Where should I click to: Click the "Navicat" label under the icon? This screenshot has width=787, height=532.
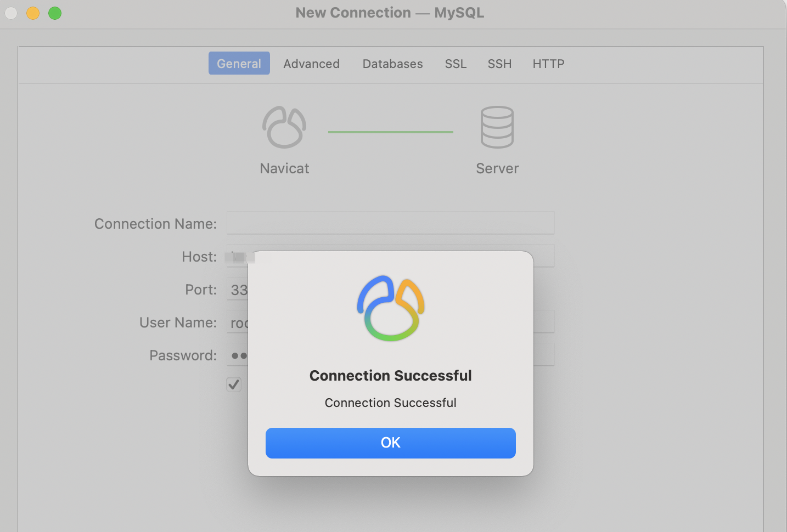[x=284, y=168]
